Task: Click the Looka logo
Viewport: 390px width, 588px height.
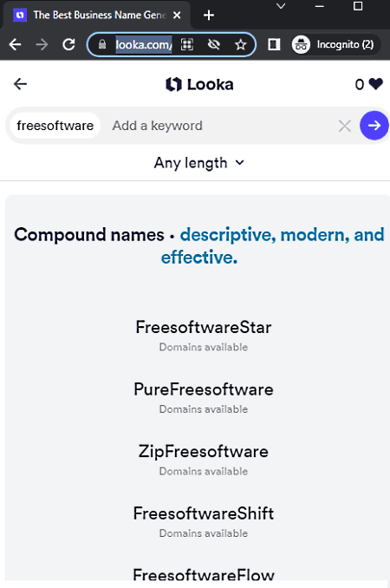Action: click(199, 84)
